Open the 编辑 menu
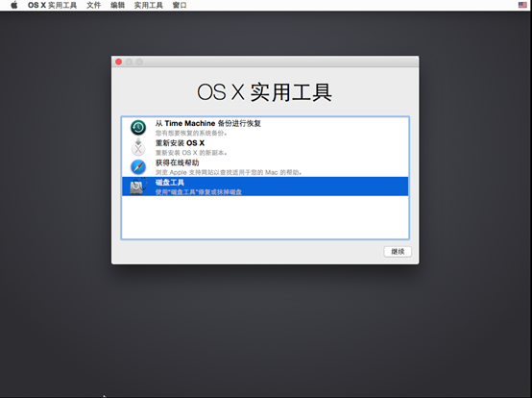The width and height of the screenshot is (532, 398). tap(117, 5)
